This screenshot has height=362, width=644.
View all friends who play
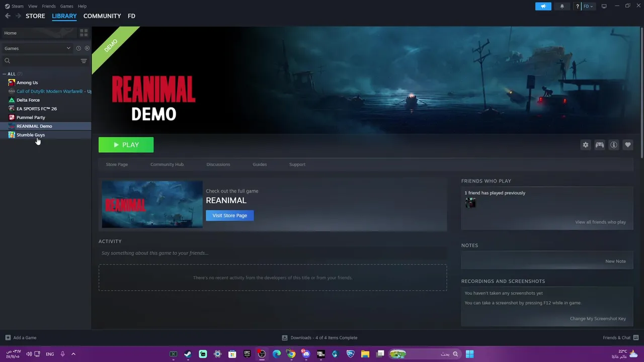tap(601, 222)
